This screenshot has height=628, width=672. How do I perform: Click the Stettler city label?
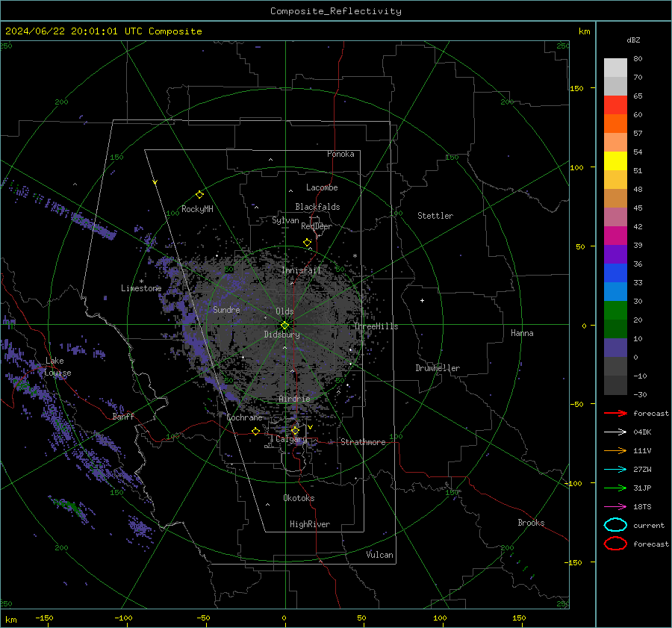[x=435, y=216]
